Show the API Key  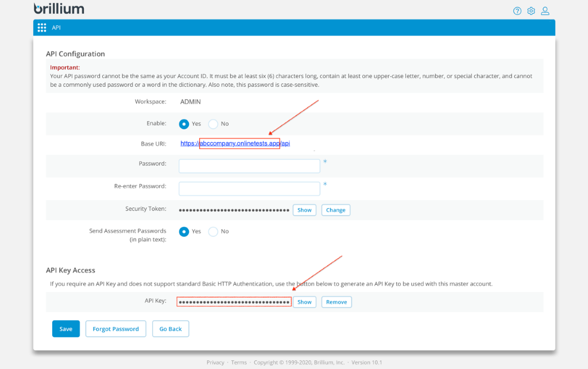click(x=304, y=302)
